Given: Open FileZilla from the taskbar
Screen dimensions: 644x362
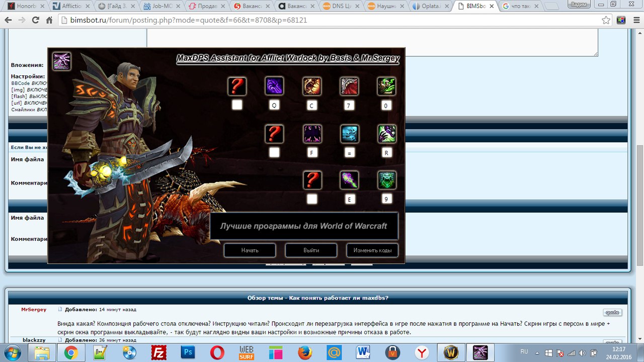Looking at the screenshot, I should [x=159, y=352].
